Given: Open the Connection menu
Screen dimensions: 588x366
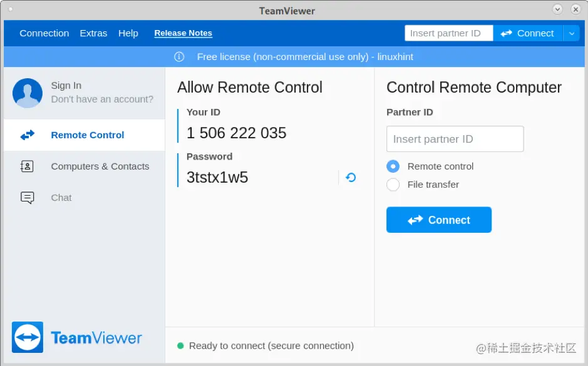Looking at the screenshot, I should coord(44,33).
